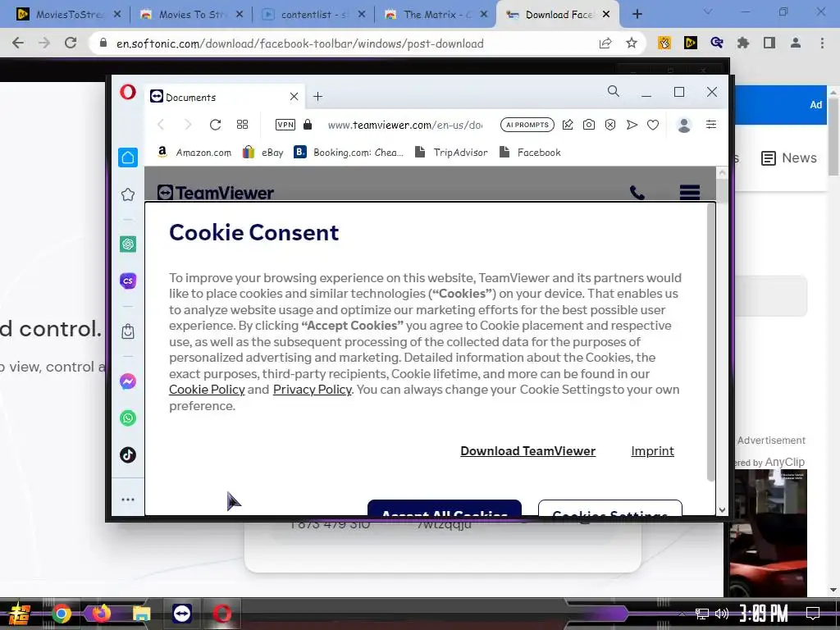The image size is (840, 630).
Task: Click Opera My Flow send icon
Action: (x=632, y=125)
